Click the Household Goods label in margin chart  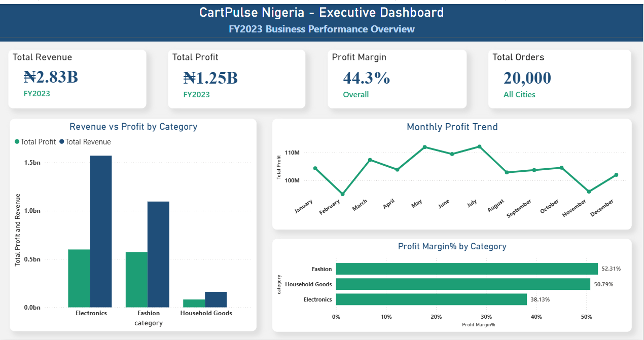pos(309,284)
